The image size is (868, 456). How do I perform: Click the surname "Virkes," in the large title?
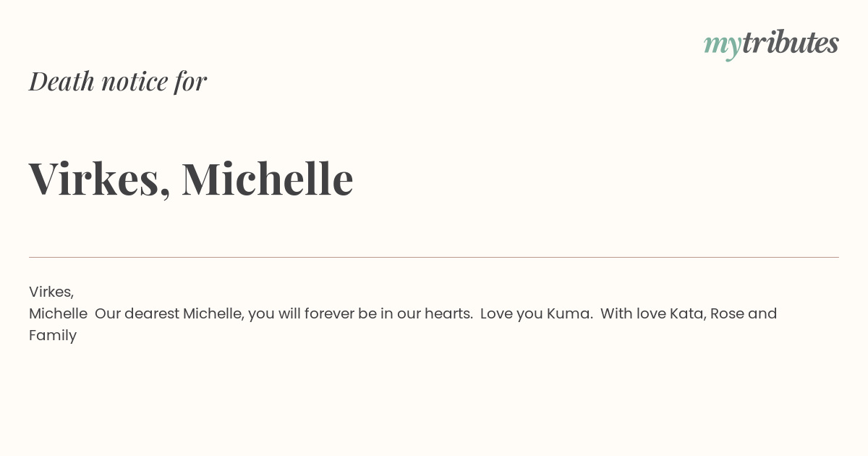(x=100, y=178)
